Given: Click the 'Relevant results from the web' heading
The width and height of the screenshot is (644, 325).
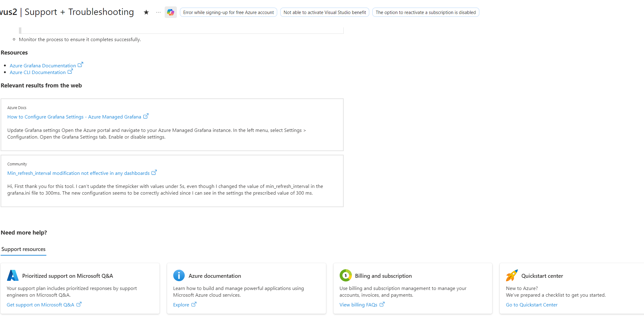Looking at the screenshot, I should 41,85.
